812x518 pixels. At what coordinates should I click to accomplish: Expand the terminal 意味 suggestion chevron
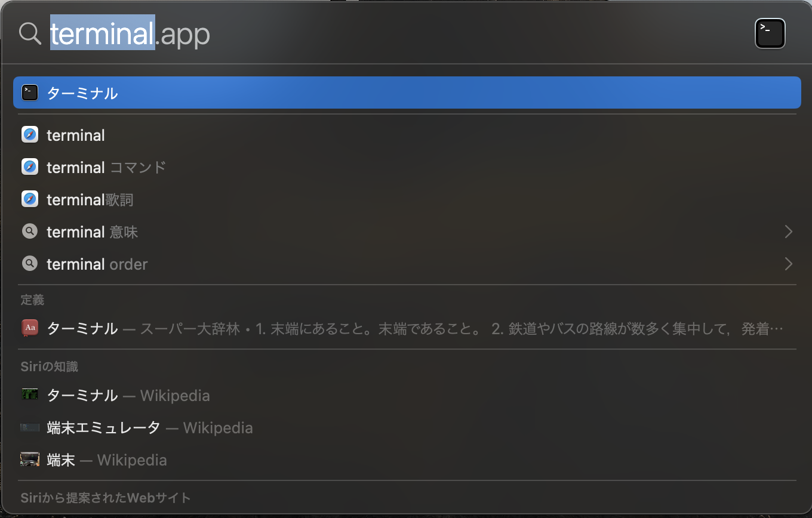(x=788, y=232)
